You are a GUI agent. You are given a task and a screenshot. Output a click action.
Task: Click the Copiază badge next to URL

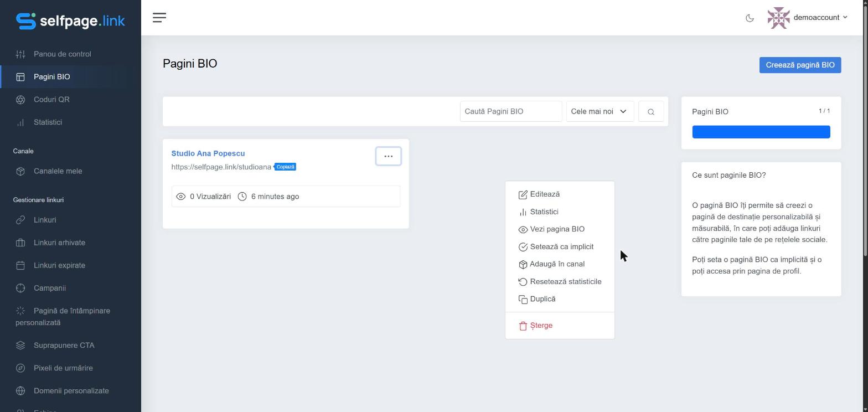286,167
